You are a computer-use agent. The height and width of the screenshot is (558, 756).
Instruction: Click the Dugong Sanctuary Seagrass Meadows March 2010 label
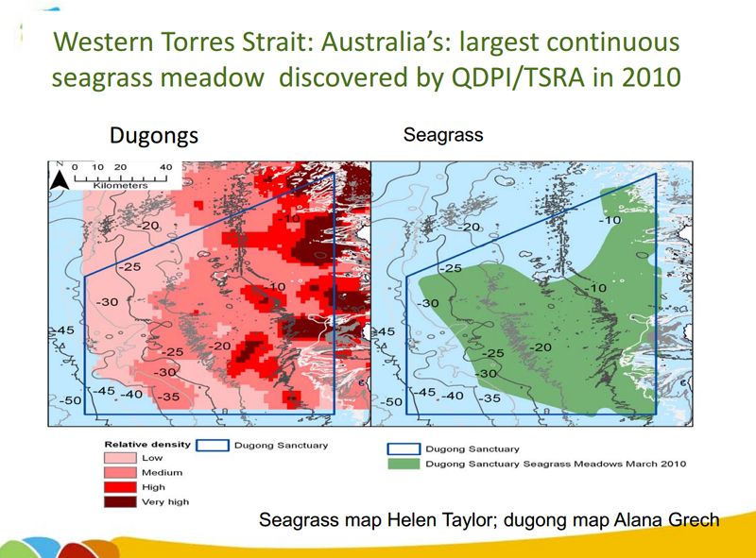tap(556, 464)
